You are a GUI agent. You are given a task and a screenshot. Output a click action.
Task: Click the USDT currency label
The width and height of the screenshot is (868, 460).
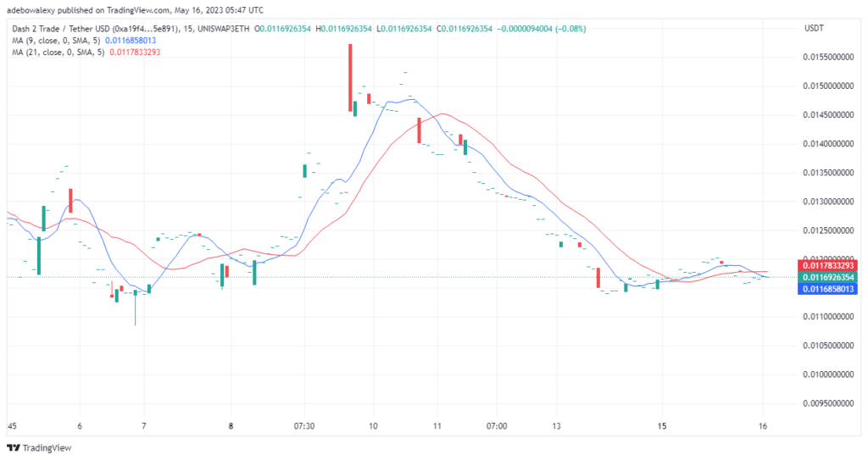coord(814,28)
